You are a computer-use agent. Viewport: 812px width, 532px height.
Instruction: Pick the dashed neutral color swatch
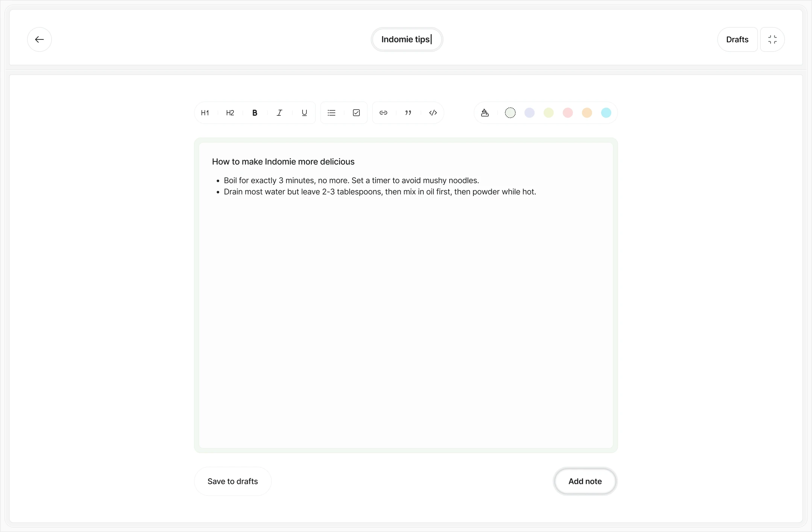(510, 113)
